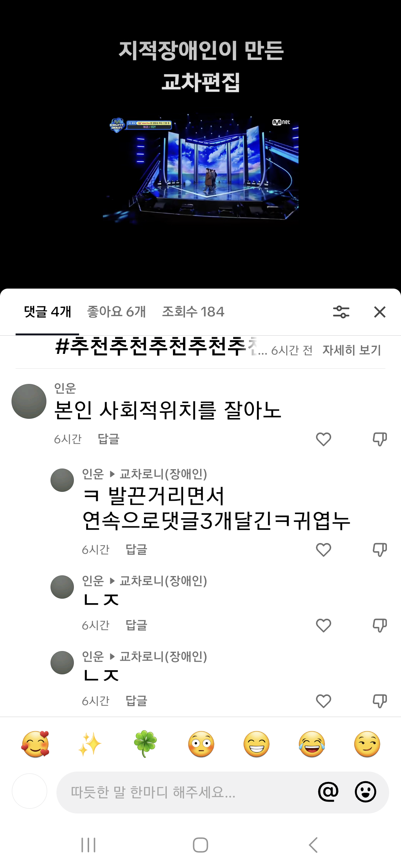Screen dimensions: 401x868
Task: Expand caption with '자세히 보기'
Action: [352, 350]
